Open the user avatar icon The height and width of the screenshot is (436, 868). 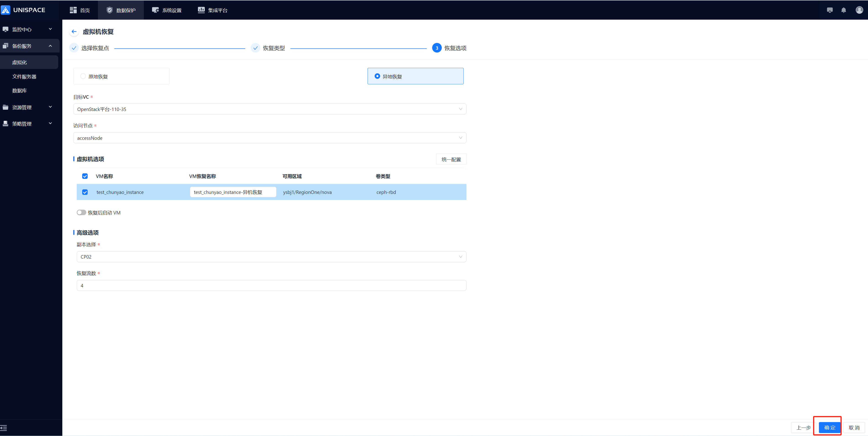(x=859, y=10)
